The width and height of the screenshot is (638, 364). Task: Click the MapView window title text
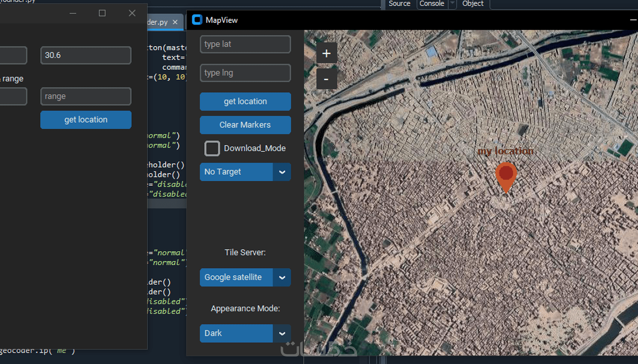[222, 20]
